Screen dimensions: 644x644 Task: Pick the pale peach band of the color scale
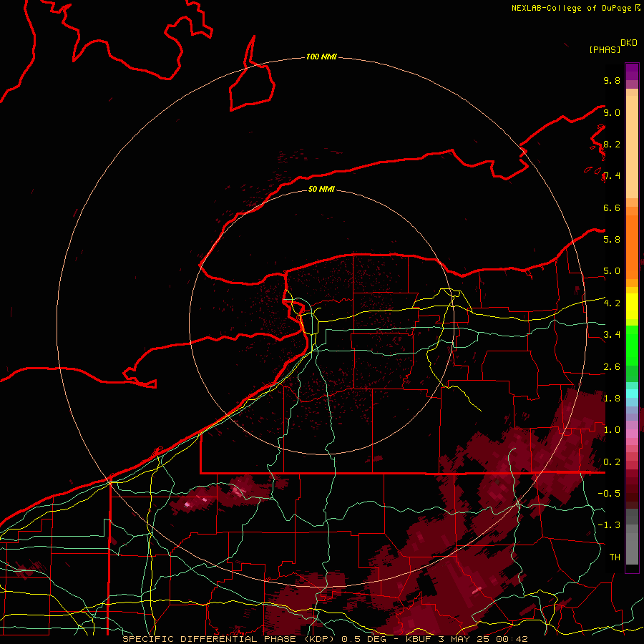tap(632, 147)
